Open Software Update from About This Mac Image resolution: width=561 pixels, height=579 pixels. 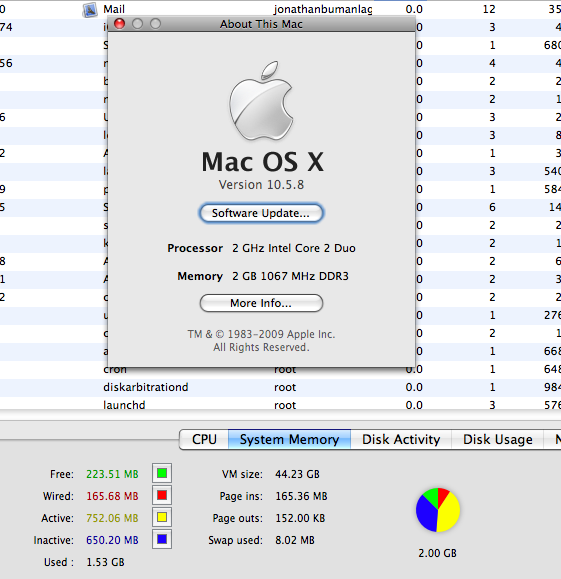(x=261, y=213)
